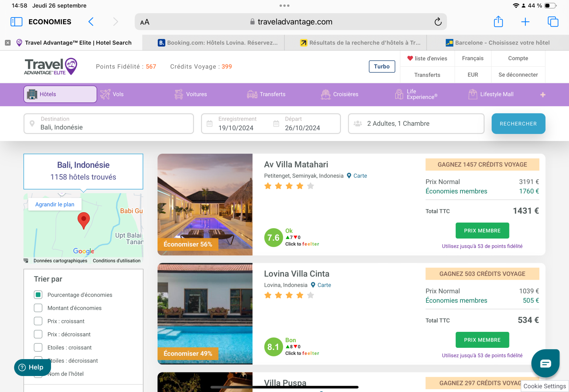Select the Vols category tab

point(112,94)
